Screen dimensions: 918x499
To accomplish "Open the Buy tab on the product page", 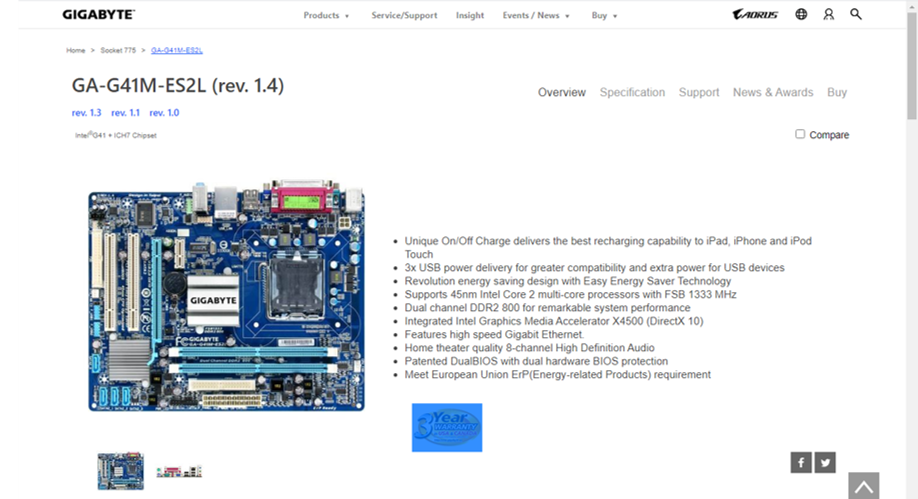I will click(x=837, y=93).
